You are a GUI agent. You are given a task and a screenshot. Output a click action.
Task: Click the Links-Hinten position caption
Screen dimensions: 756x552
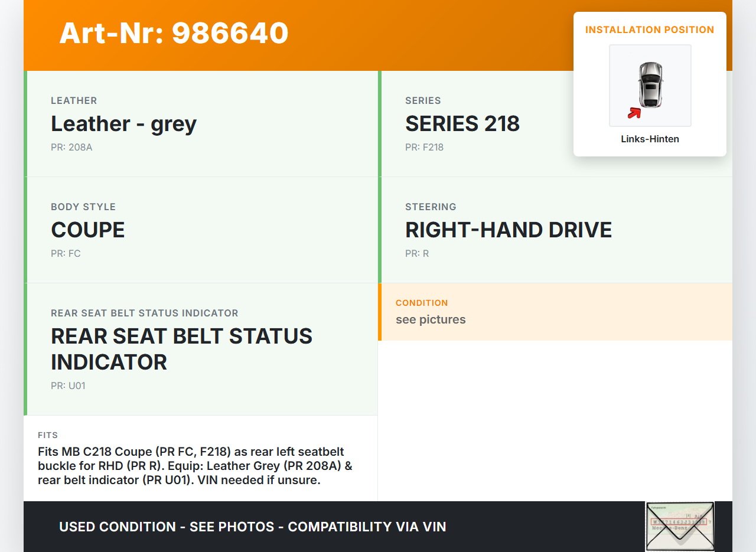[x=650, y=139]
